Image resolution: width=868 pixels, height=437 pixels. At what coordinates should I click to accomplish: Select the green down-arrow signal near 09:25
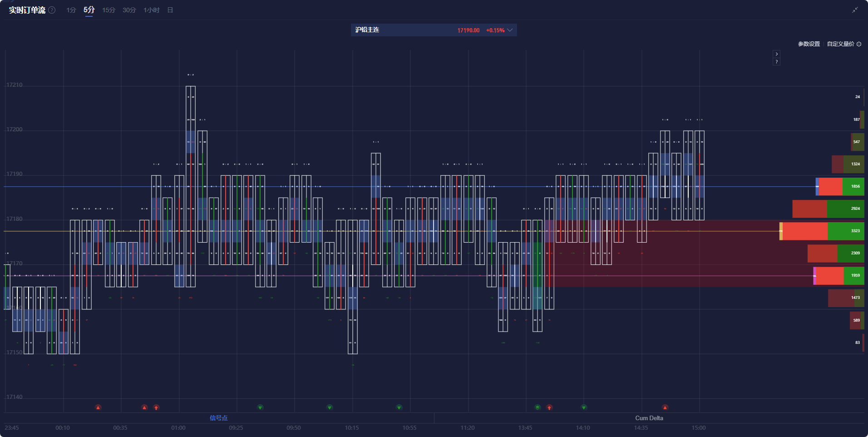(x=260, y=407)
